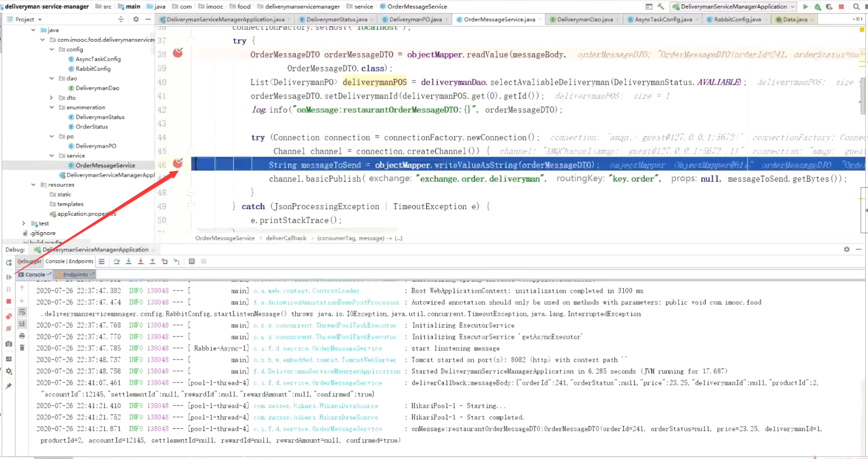Run with coverage using the shield icon
Screen dimensions: 868x459
(829, 7)
